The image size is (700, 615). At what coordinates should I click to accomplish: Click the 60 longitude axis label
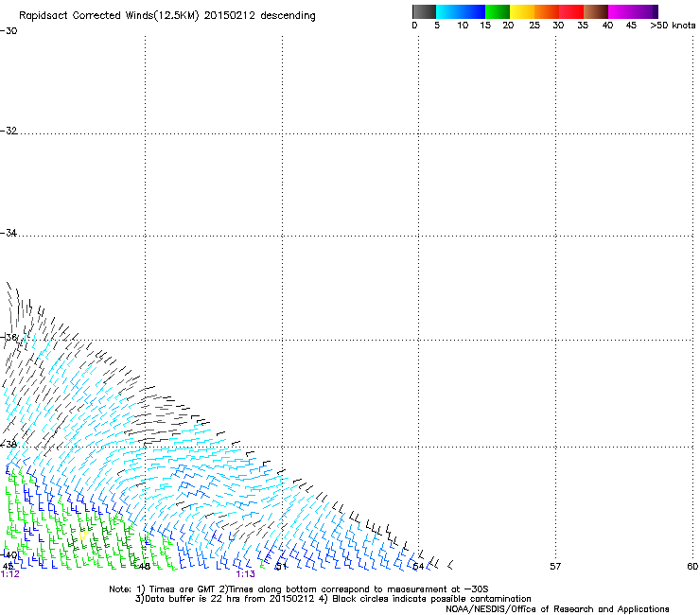tap(692, 567)
